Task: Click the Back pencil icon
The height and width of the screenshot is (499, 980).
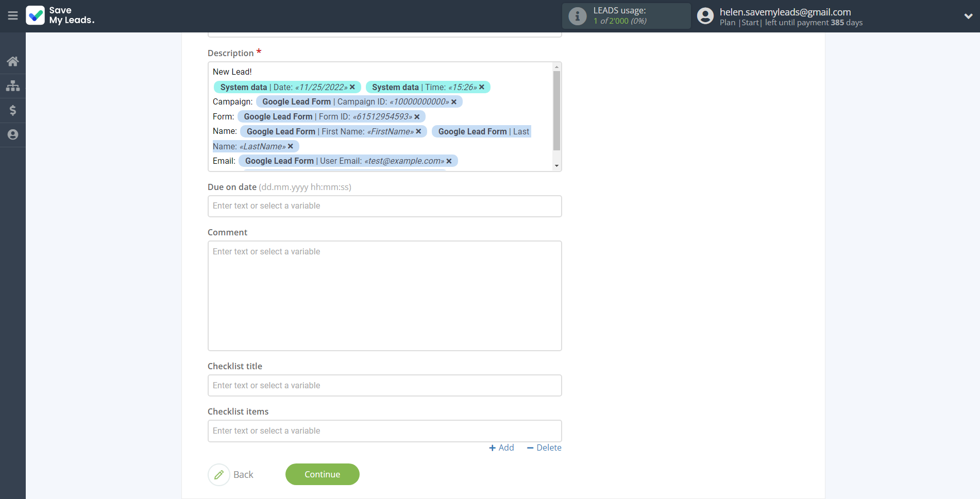Action: (x=219, y=474)
